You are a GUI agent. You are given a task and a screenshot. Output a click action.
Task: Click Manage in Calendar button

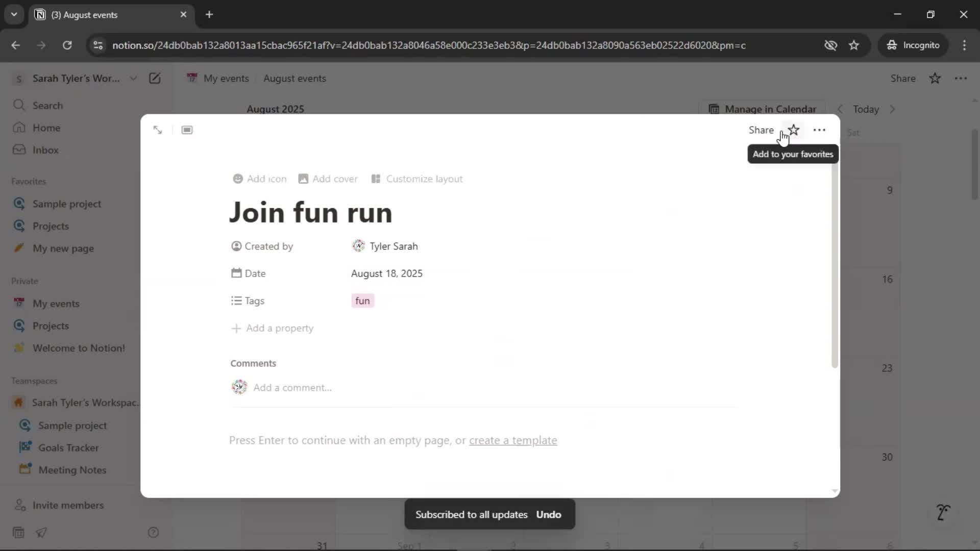[x=763, y=109]
